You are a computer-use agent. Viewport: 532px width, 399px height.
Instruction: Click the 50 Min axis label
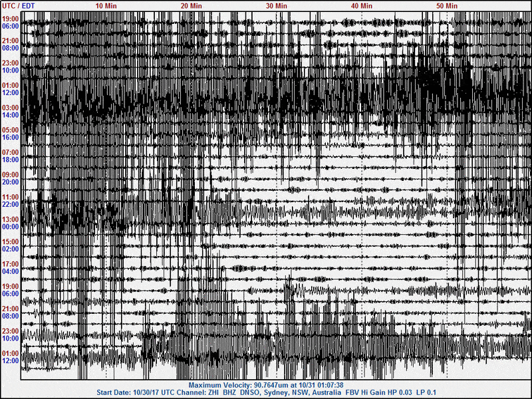pos(447,5)
